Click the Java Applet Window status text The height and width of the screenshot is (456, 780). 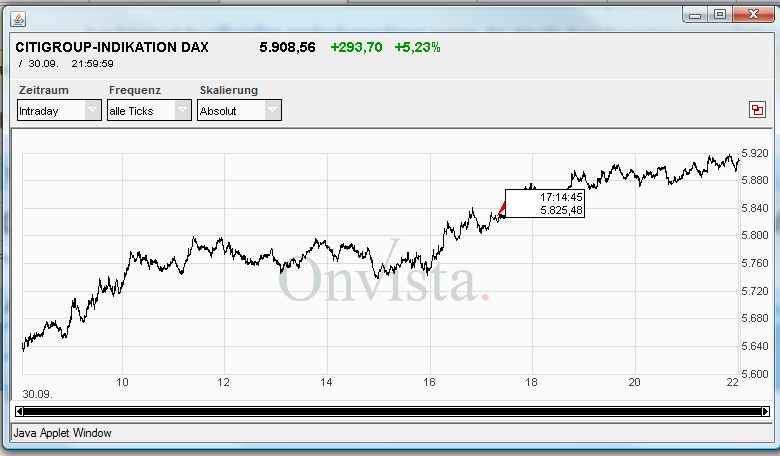pos(63,433)
